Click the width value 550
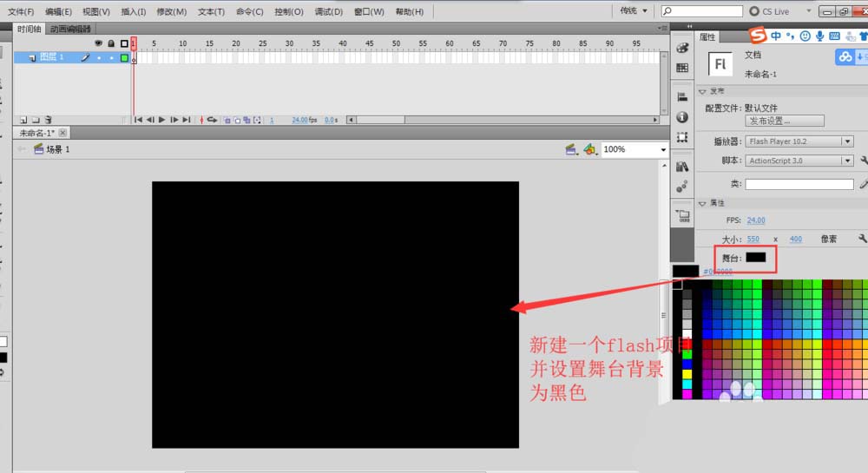868x473 pixels. (x=753, y=239)
